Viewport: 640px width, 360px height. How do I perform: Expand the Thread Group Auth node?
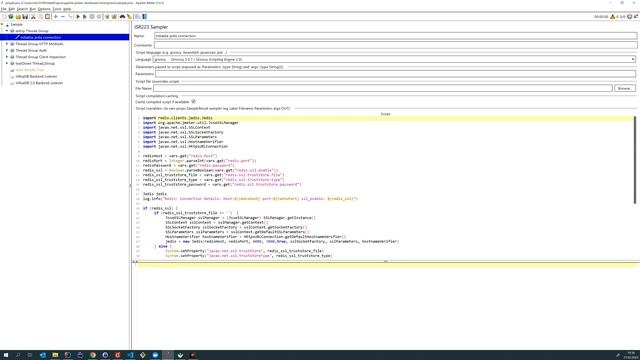pyautogui.click(x=7, y=50)
